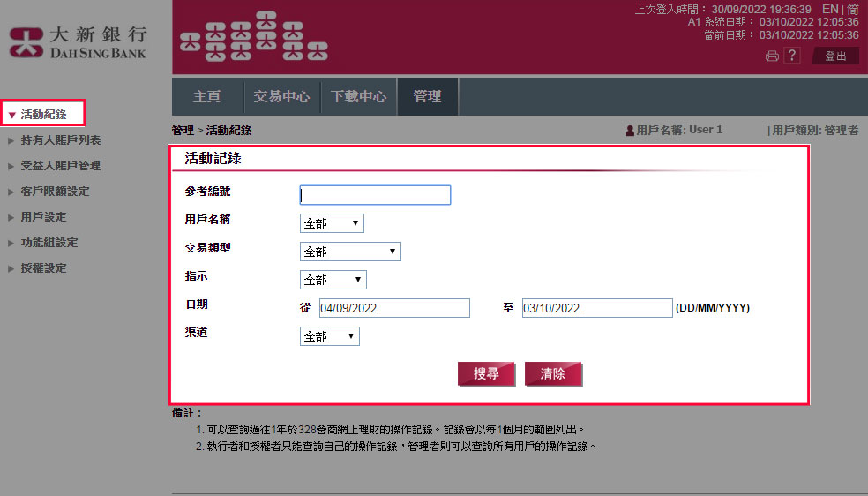Image resolution: width=868 pixels, height=496 pixels.
Task: Click the 用戶類別: 管理者 text
Action: (814, 131)
